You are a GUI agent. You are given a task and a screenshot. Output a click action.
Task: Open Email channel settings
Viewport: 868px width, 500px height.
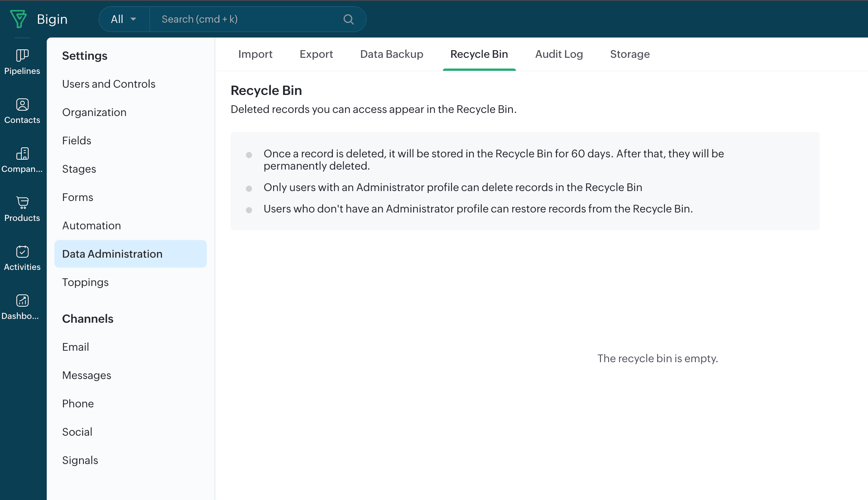tap(75, 347)
